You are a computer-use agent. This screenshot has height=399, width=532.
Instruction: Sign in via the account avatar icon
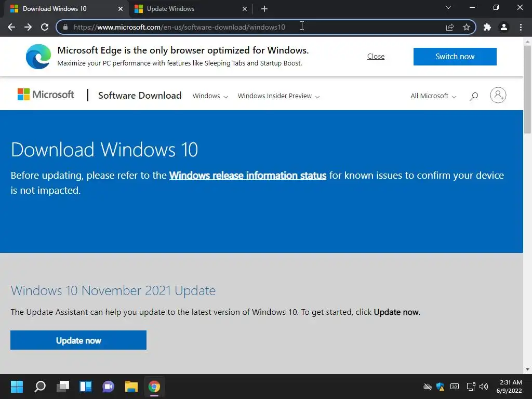pos(498,96)
